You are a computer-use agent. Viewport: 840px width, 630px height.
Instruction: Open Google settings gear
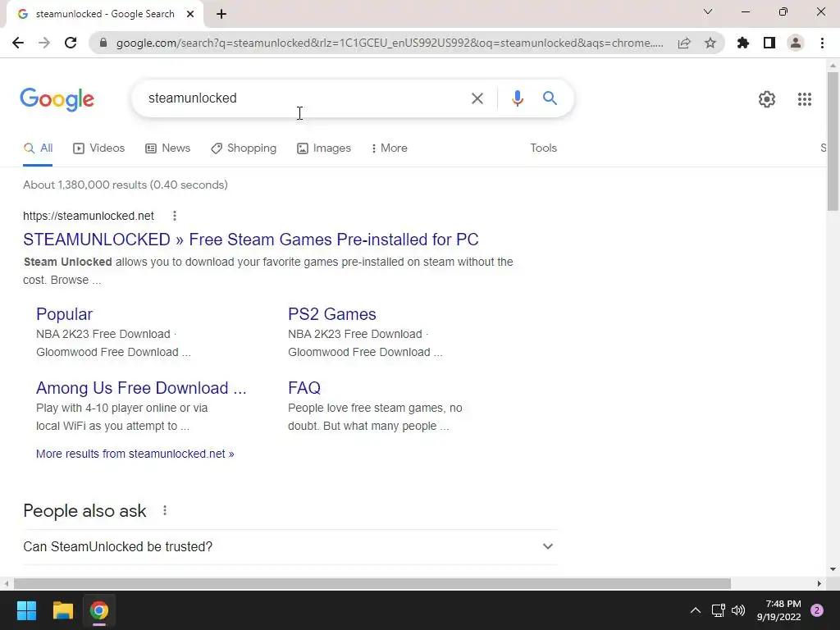(767, 99)
